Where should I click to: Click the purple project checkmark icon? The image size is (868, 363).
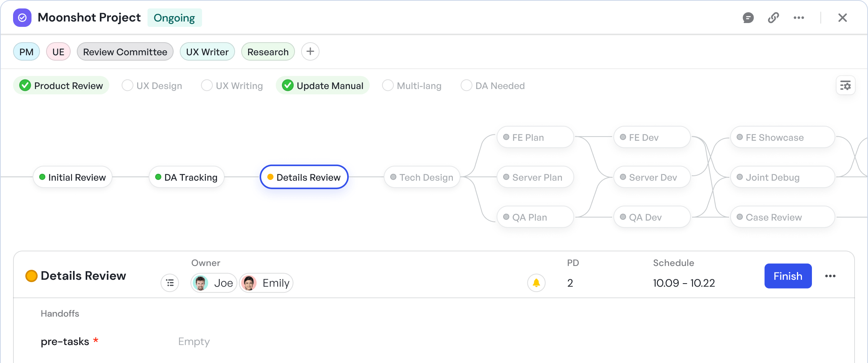coord(22,18)
